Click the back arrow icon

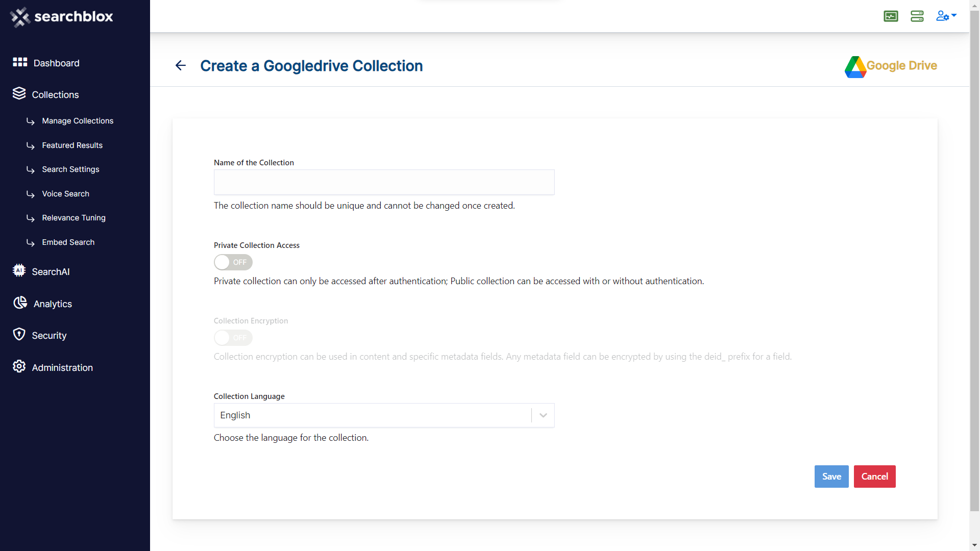(x=181, y=65)
